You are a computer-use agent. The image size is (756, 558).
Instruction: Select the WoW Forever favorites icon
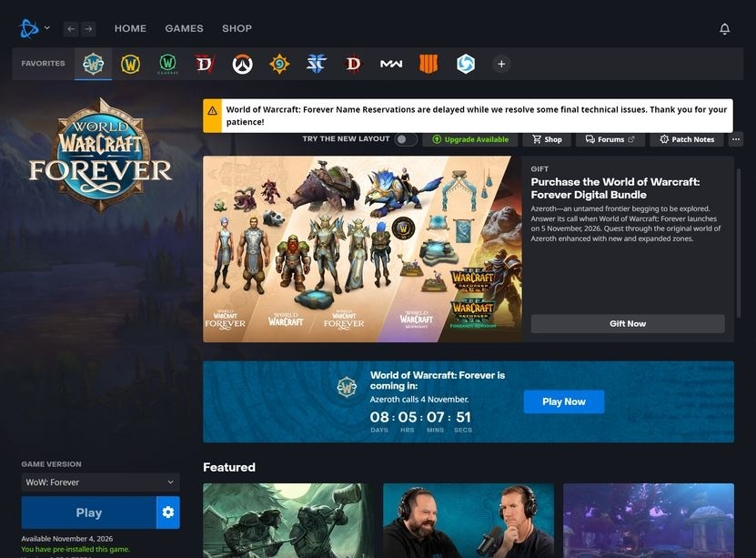(93, 64)
